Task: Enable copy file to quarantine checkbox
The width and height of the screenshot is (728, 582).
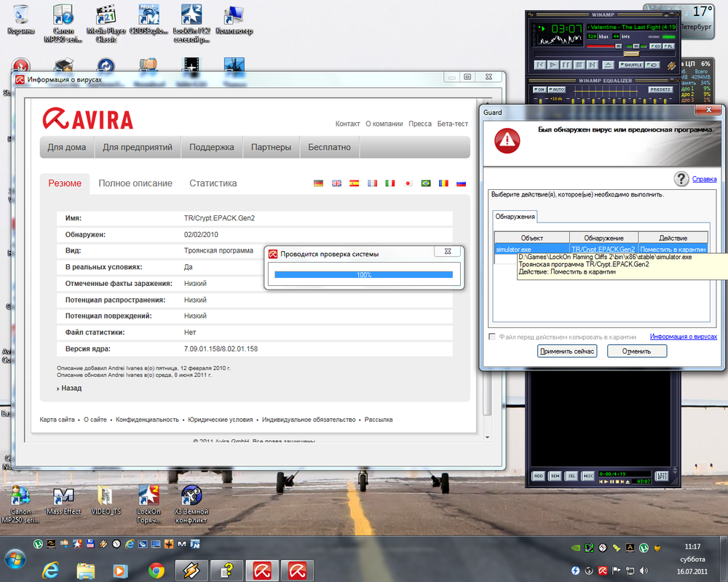Action: (493, 337)
